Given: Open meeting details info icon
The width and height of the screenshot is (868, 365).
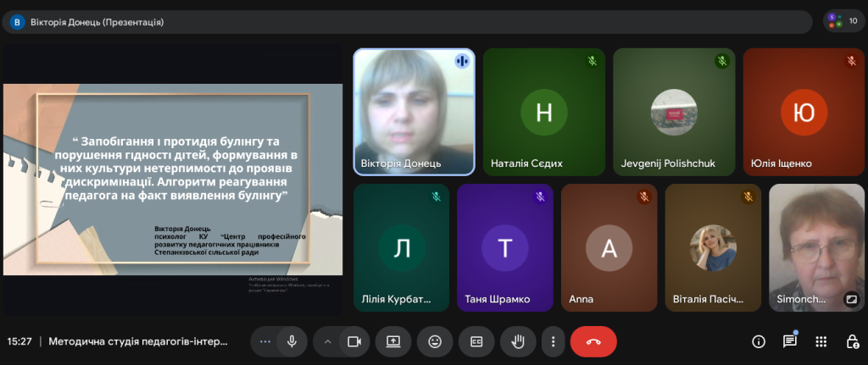Looking at the screenshot, I should pyautogui.click(x=759, y=341).
